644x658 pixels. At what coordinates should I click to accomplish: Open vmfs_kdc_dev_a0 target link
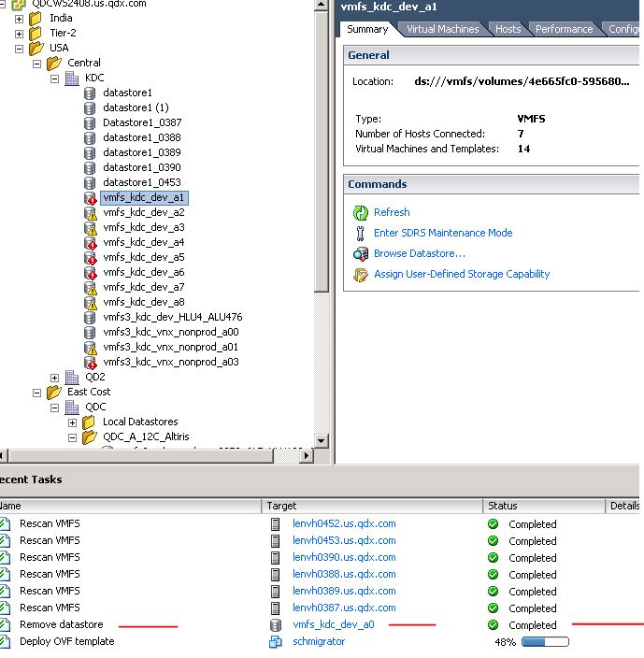click(x=333, y=625)
